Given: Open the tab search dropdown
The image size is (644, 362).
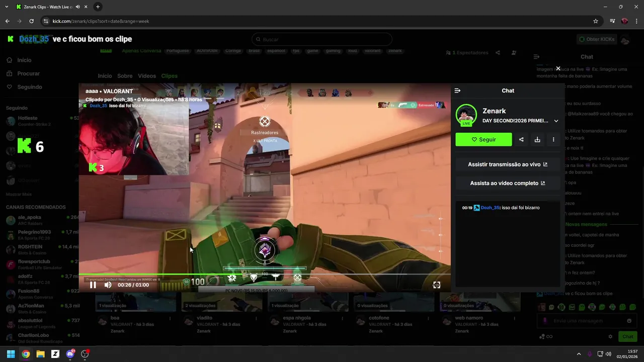Looking at the screenshot, I should [x=7, y=7].
